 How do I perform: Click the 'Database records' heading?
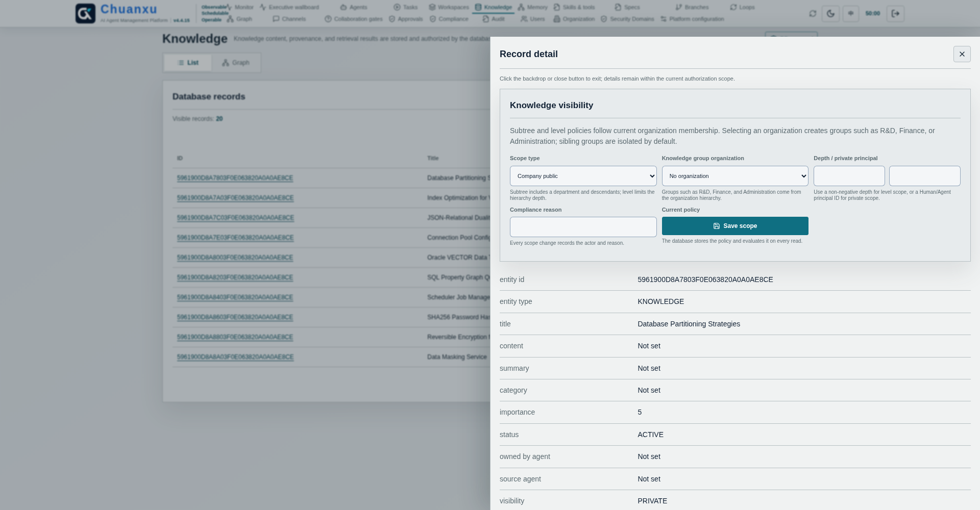click(209, 97)
